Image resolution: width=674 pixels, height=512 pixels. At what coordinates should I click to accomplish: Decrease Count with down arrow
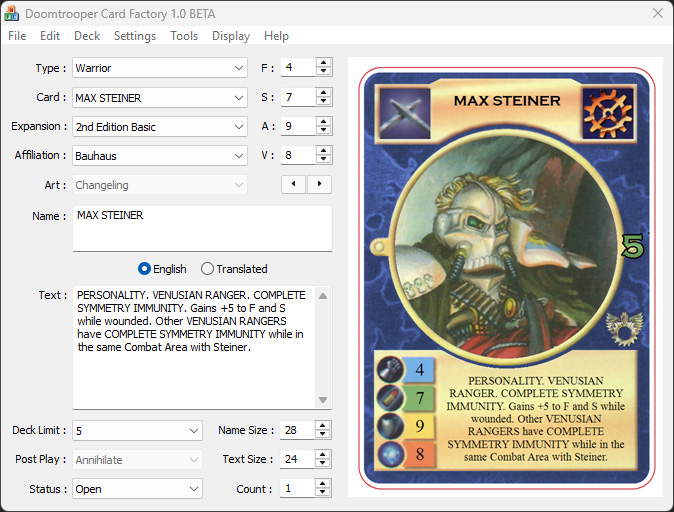coord(322,493)
